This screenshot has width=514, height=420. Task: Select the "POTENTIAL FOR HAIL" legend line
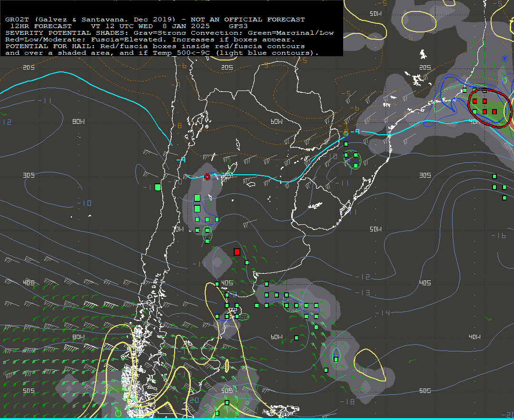155,46
